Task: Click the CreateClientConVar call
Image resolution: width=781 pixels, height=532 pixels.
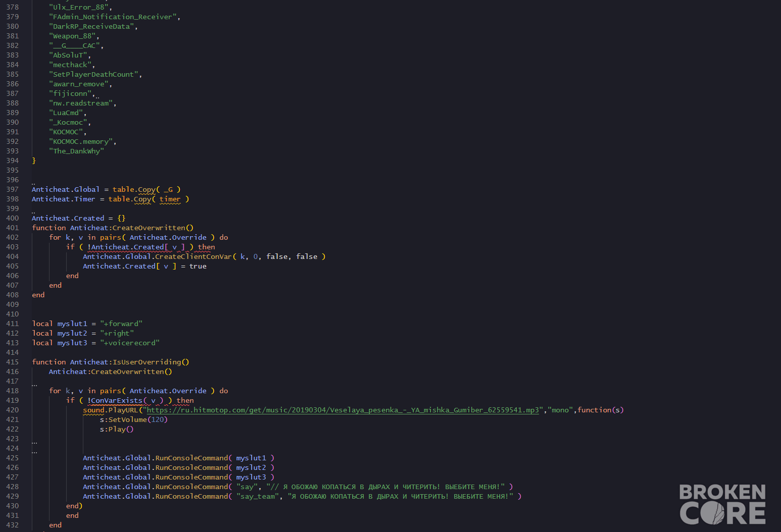Action: point(204,256)
